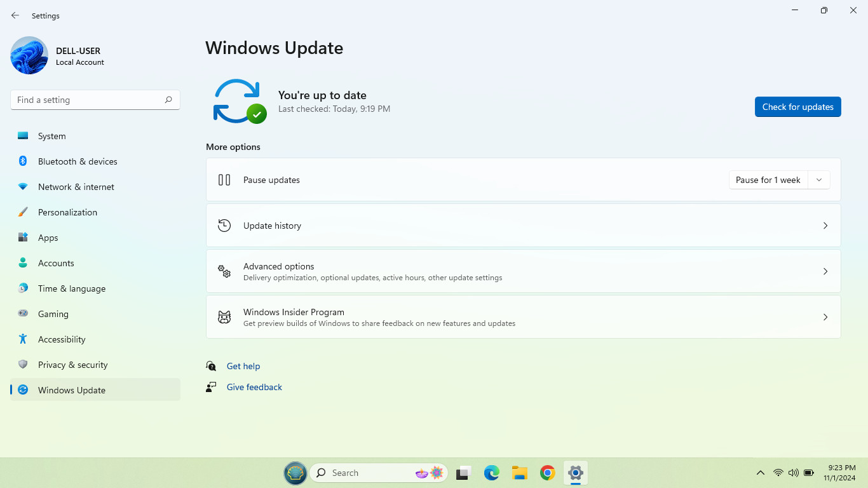Image resolution: width=868 pixels, height=488 pixels.
Task: Click the Give feedback person icon
Action: click(211, 387)
